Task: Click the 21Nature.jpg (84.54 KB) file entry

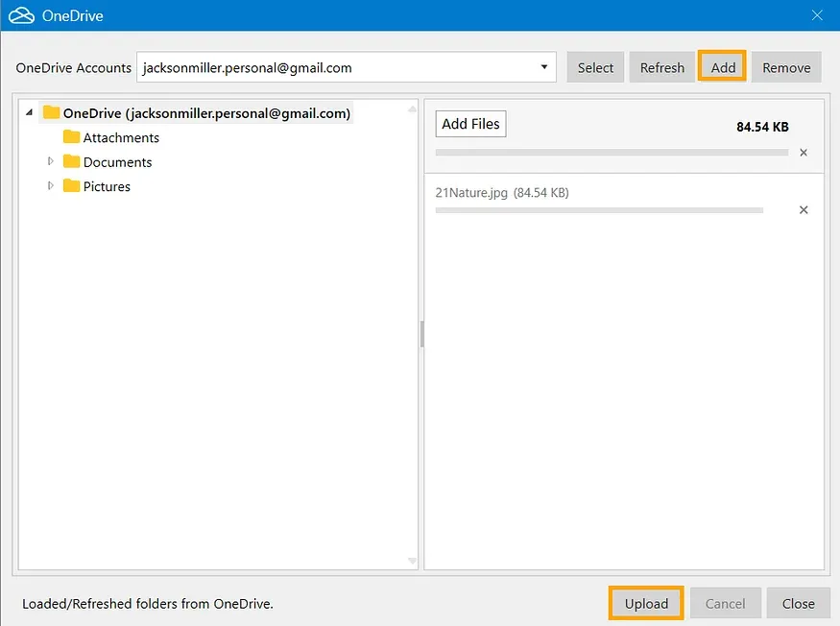Action: 502,192
